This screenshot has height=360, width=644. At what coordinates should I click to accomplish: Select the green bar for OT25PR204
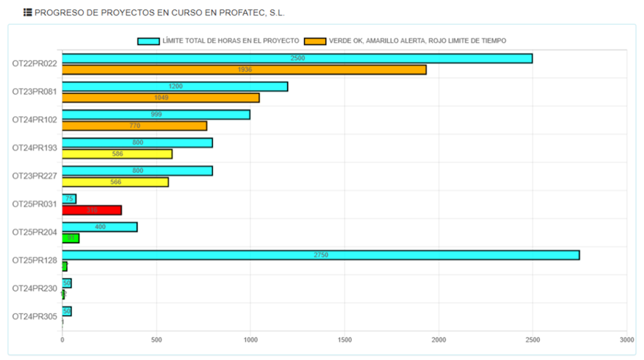(x=71, y=239)
